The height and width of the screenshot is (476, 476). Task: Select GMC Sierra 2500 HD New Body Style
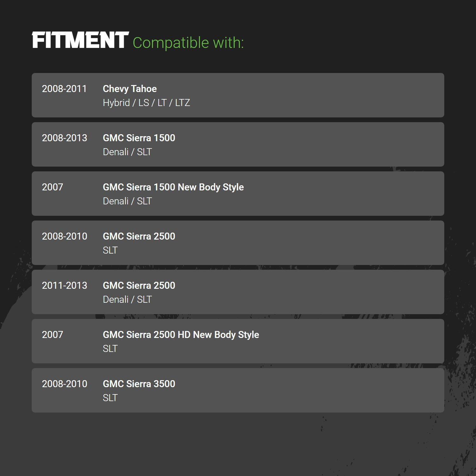(181, 335)
